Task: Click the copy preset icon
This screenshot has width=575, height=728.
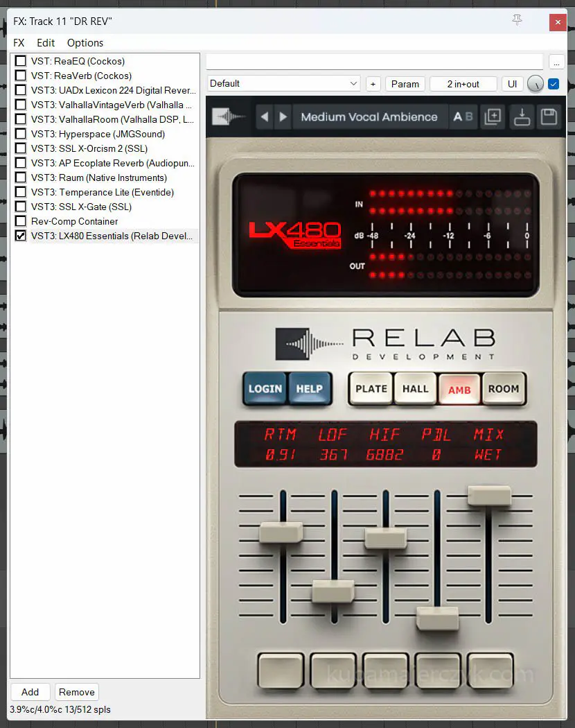Action: point(493,116)
